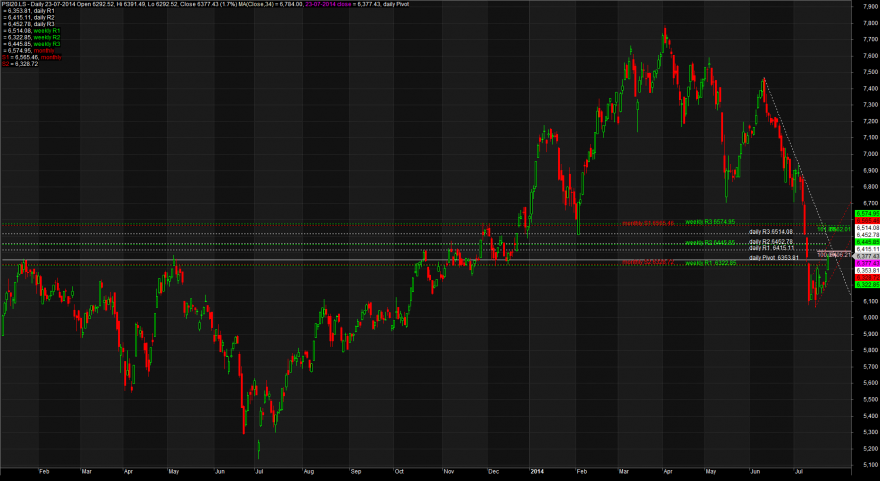880x481 pixels.
Task: Click the magenta 6,377.43 close price tag
Action: 867,263
